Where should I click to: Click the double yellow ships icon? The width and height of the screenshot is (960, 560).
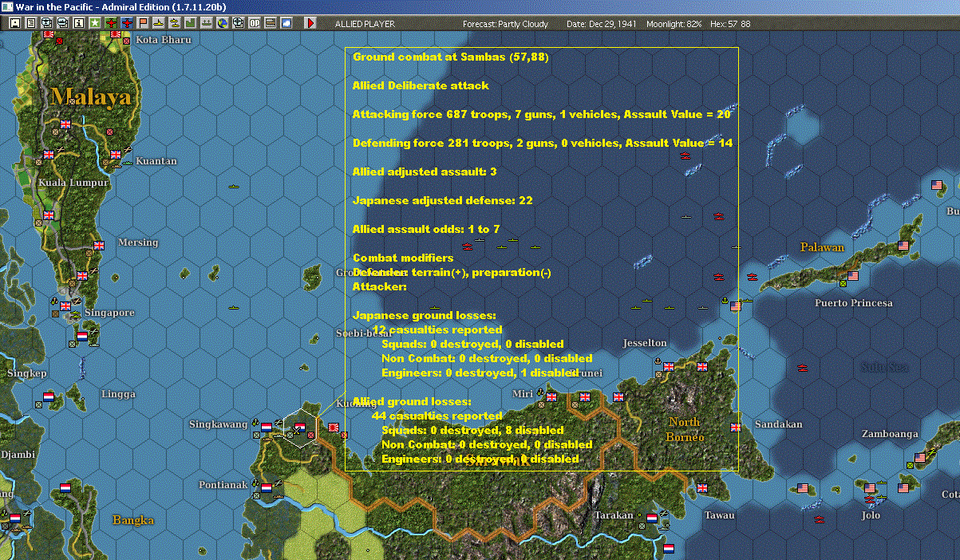coord(174,24)
